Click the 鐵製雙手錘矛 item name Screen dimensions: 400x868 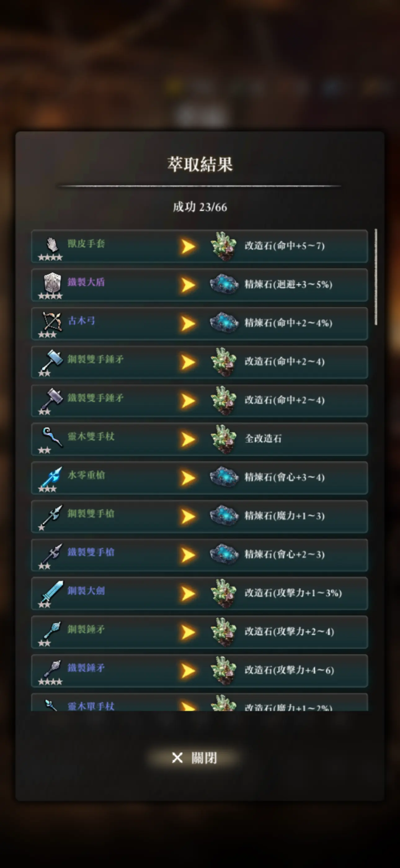coord(96,398)
